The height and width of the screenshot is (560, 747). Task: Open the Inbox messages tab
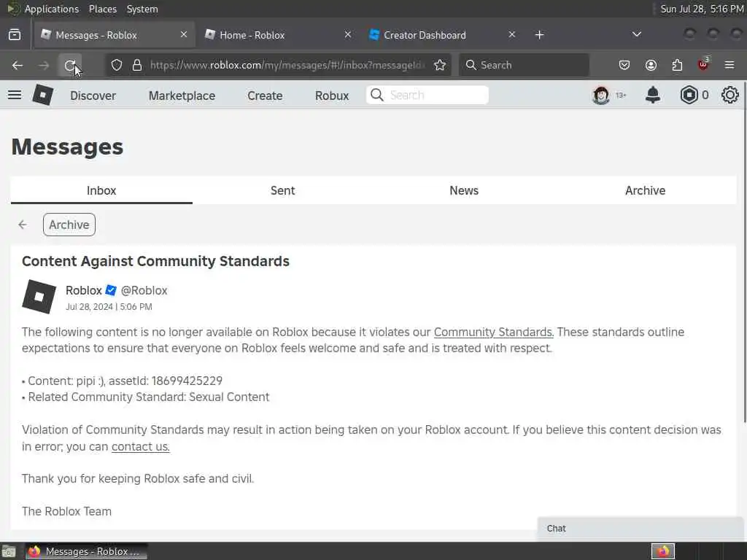[101, 190]
